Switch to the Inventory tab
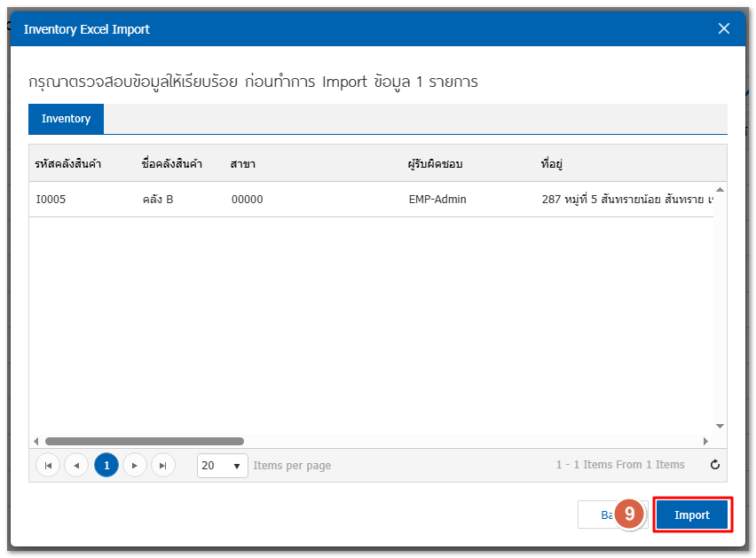The height and width of the screenshot is (558, 756). 66,119
